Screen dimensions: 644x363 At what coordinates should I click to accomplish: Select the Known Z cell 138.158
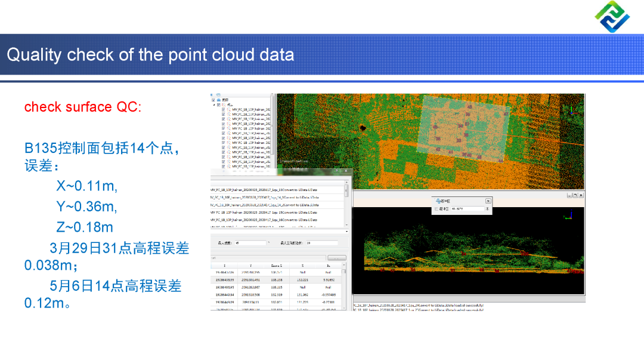(277, 280)
